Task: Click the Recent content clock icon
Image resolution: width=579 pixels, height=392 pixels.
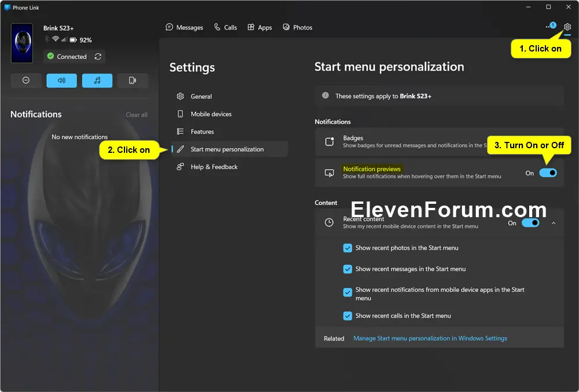Action: point(329,222)
